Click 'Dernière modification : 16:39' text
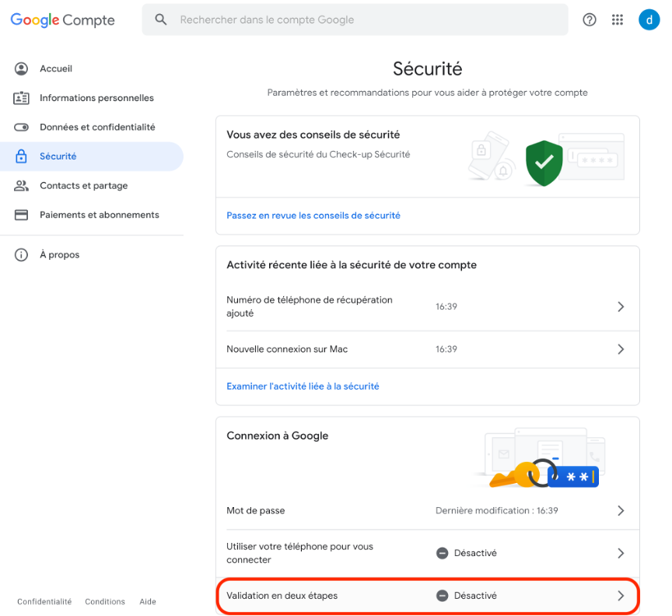672x616 pixels. 497,510
